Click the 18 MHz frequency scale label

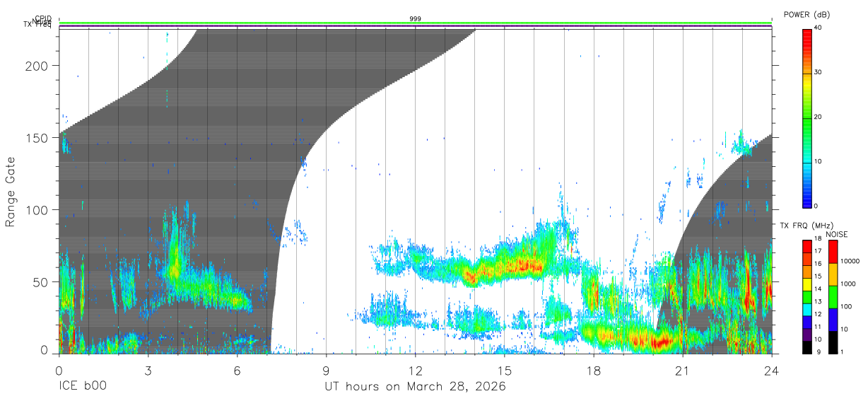[x=819, y=239]
